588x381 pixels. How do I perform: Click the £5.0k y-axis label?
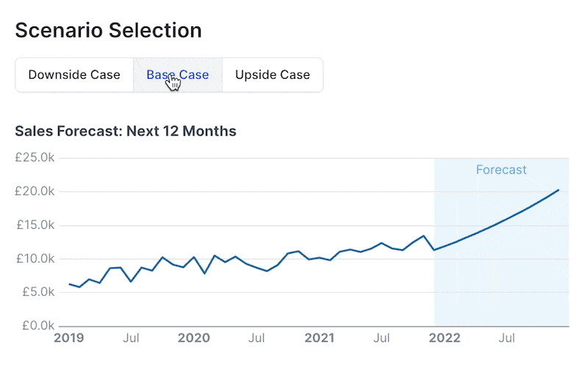point(37,292)
